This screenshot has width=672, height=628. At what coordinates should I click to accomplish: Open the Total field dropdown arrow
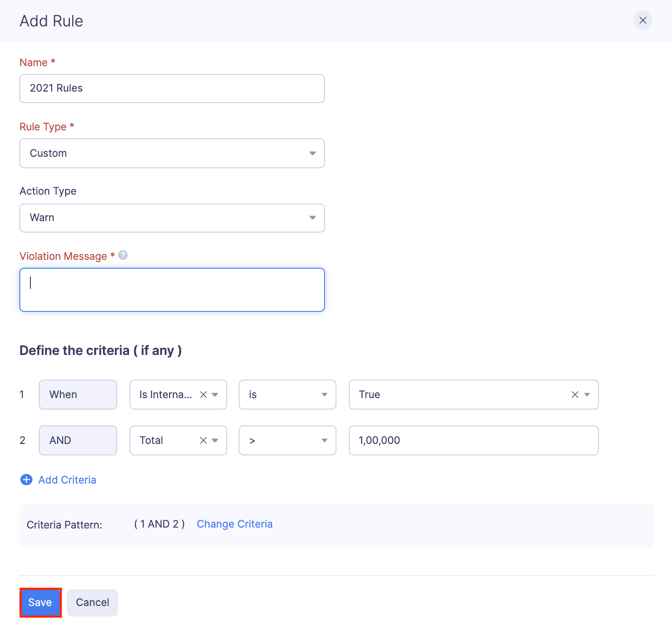215,440
